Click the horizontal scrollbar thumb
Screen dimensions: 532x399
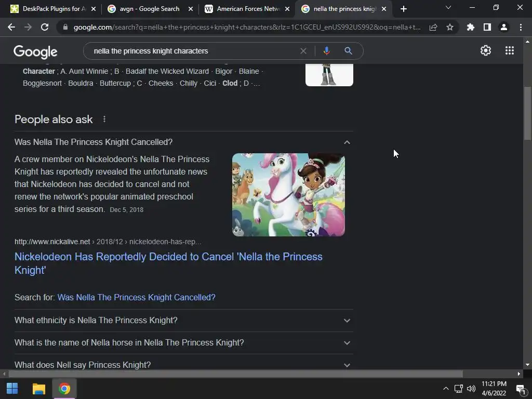235,374
